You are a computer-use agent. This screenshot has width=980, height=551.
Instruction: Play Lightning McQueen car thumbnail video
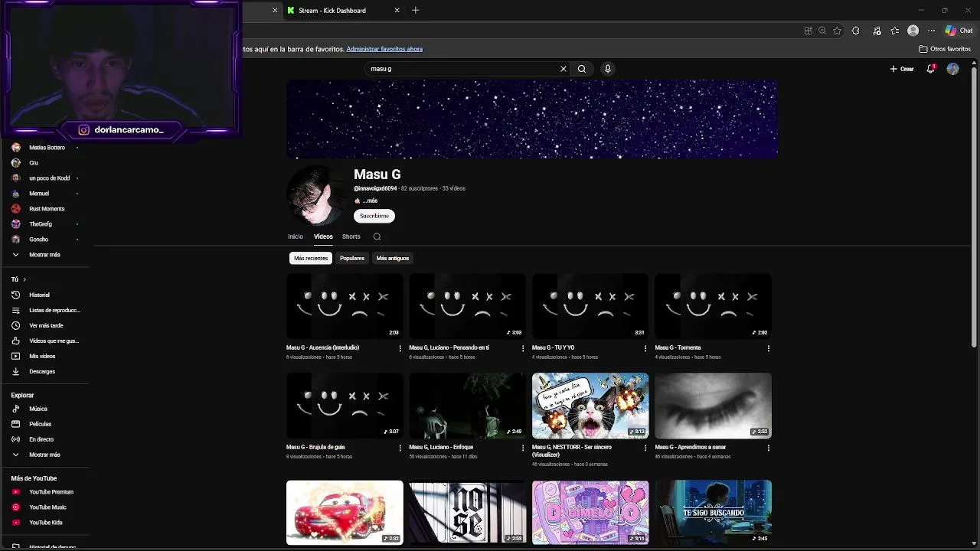345,513
